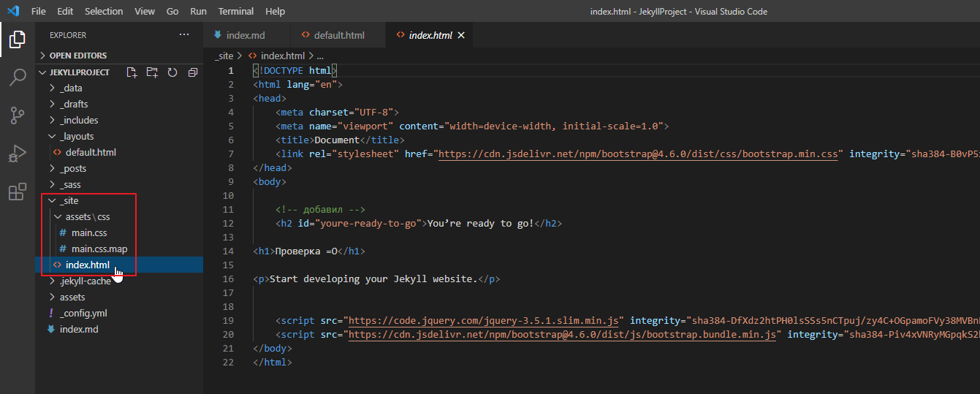
Task: Switch to the index.md tab
Action: (x=245, y=35)
